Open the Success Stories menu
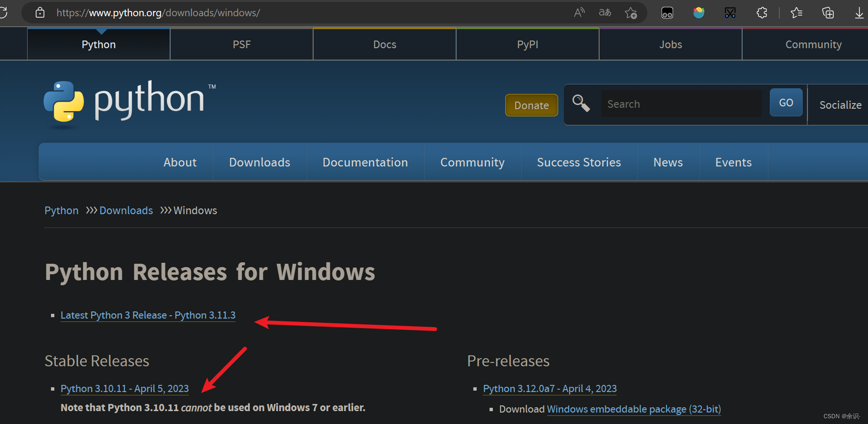This screenshot has height=424, width=868. (x=579, y=162)
